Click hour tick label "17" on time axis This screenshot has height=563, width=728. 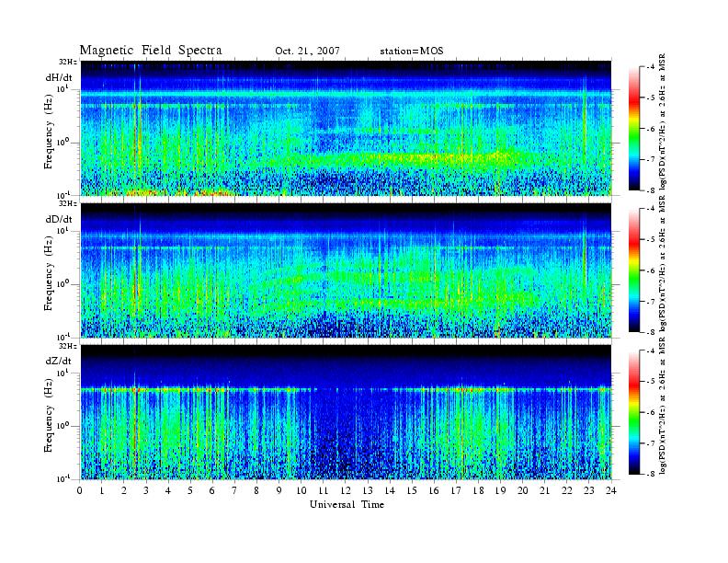click(457, 490)
